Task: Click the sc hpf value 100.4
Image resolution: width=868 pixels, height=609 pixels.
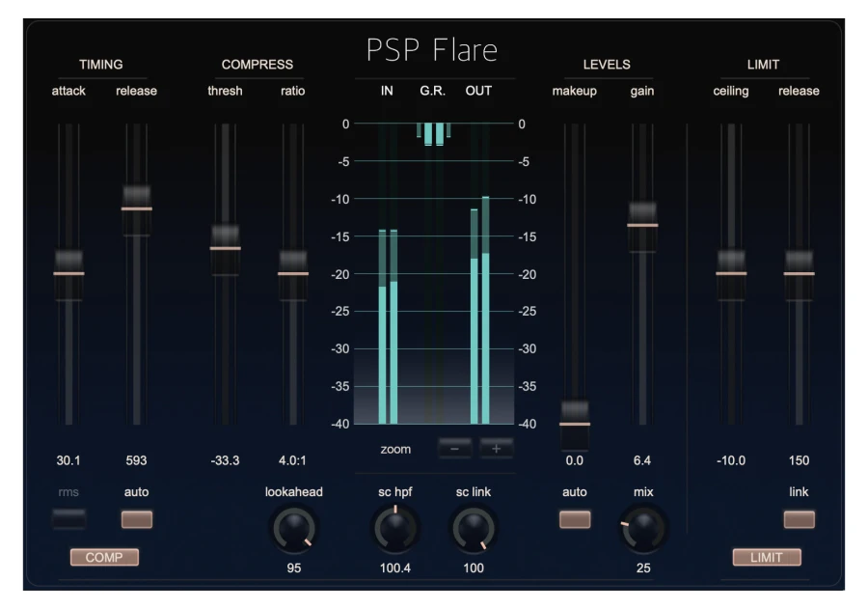Action: point(395,568)
